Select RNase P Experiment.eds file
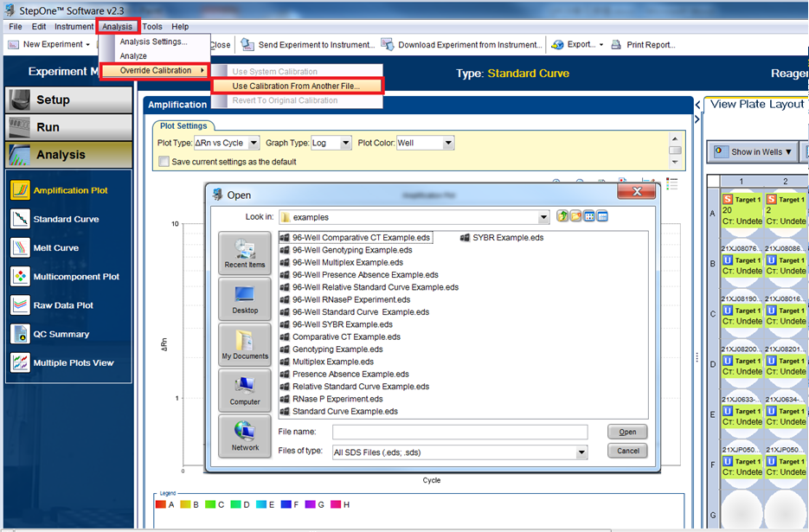Image resolution: width=809 pixels, height=532 pixels. [331, 399]
